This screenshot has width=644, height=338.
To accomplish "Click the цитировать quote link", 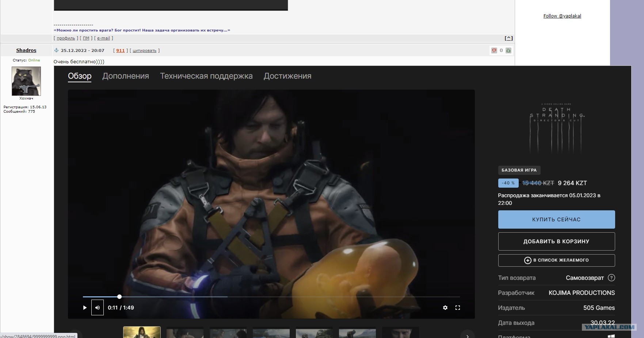I will (144, 50).
